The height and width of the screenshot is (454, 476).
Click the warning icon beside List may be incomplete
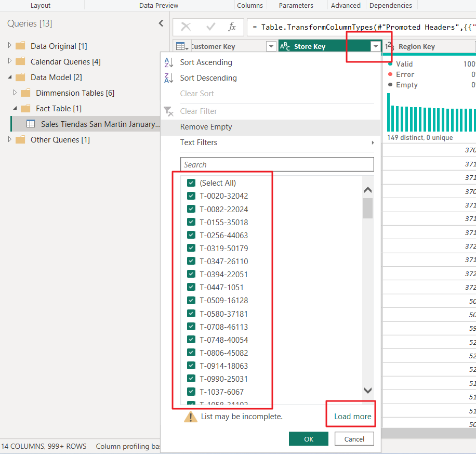tap(191, 417)
